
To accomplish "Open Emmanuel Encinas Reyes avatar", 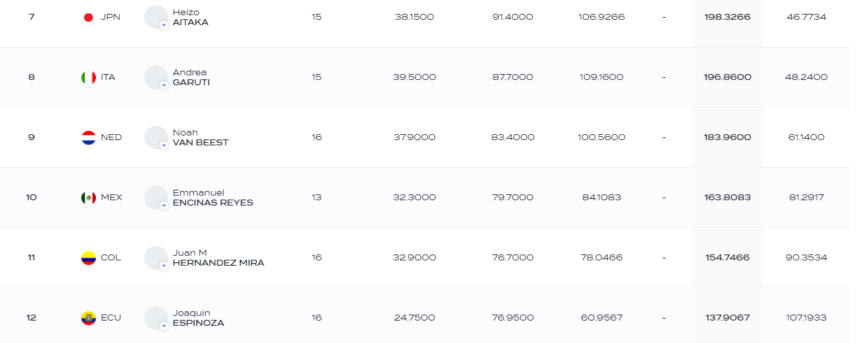I will point(156,198).
